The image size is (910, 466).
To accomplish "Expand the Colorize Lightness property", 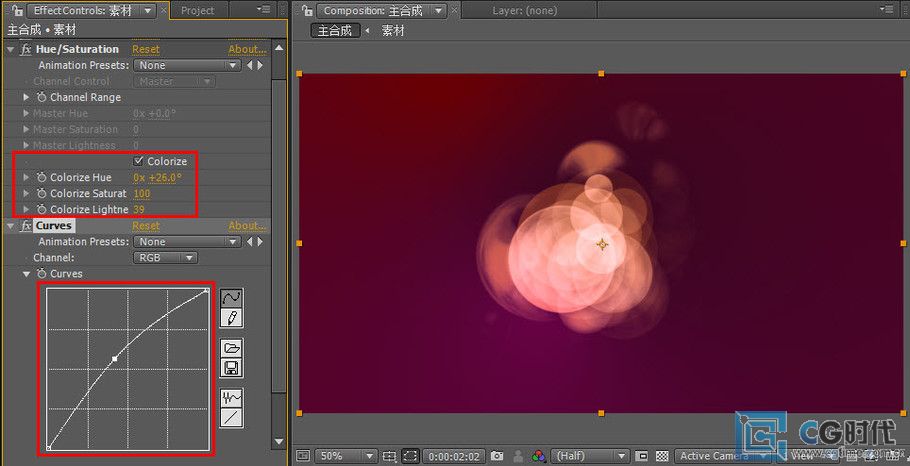I will (x=26, y=209).
